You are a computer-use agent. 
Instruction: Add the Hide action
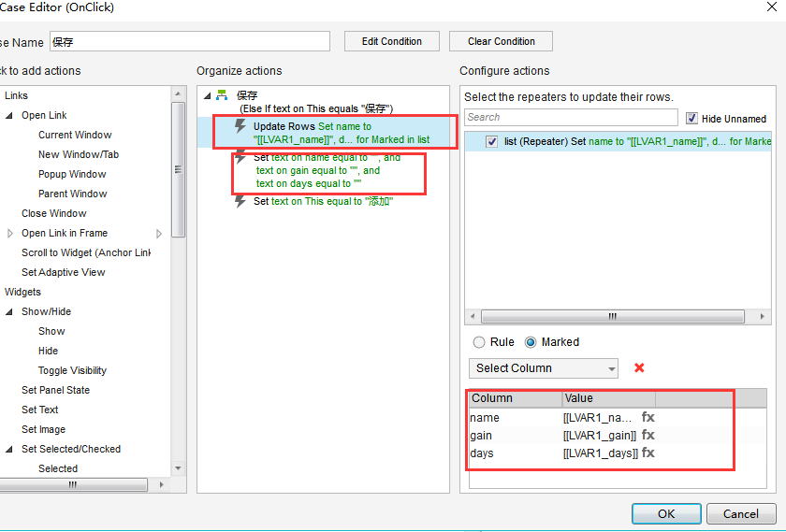48,351
